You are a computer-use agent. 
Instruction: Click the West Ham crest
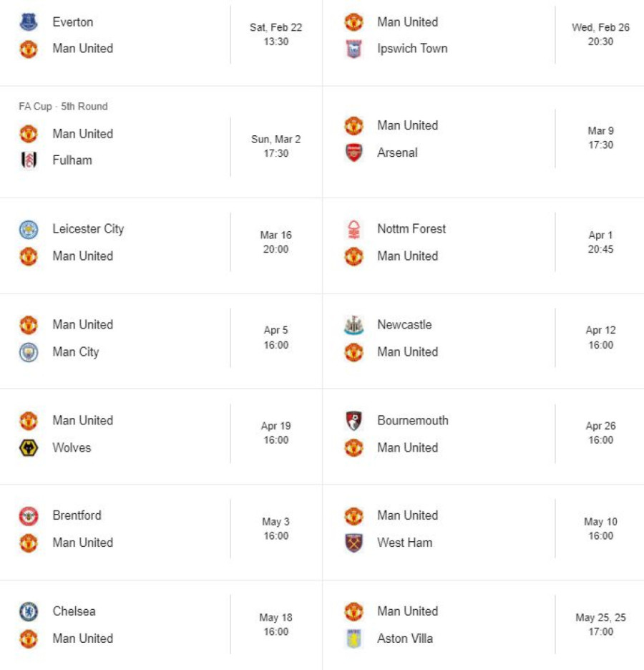(x=353, y=543)
